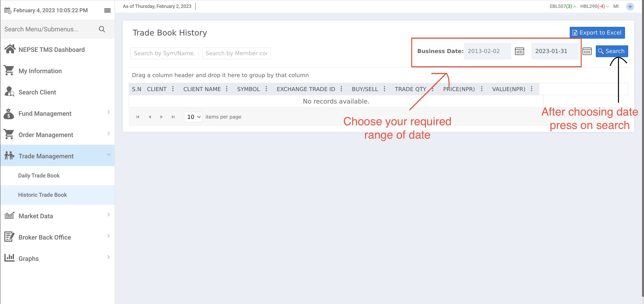The width and height of the screenshot is (644, 304).
Task: Click the hamburger menu toggle icon
Action: [x=107, y=10]
